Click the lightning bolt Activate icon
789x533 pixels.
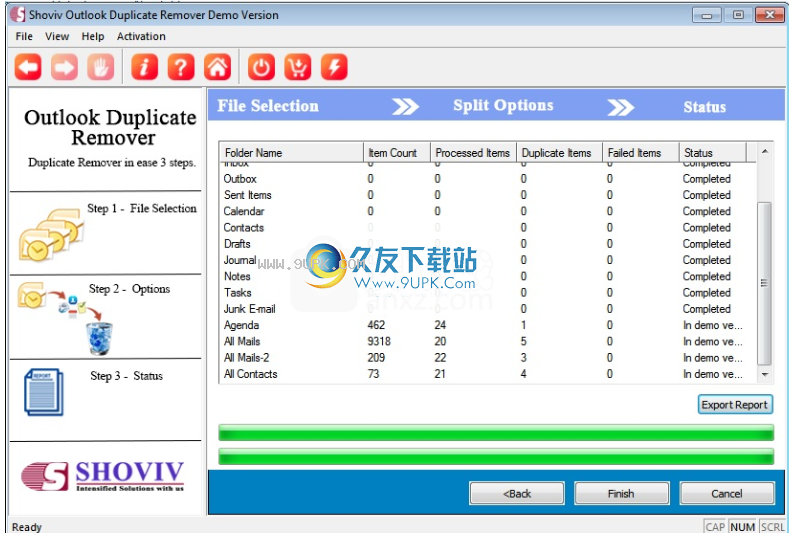click(334, 67)
